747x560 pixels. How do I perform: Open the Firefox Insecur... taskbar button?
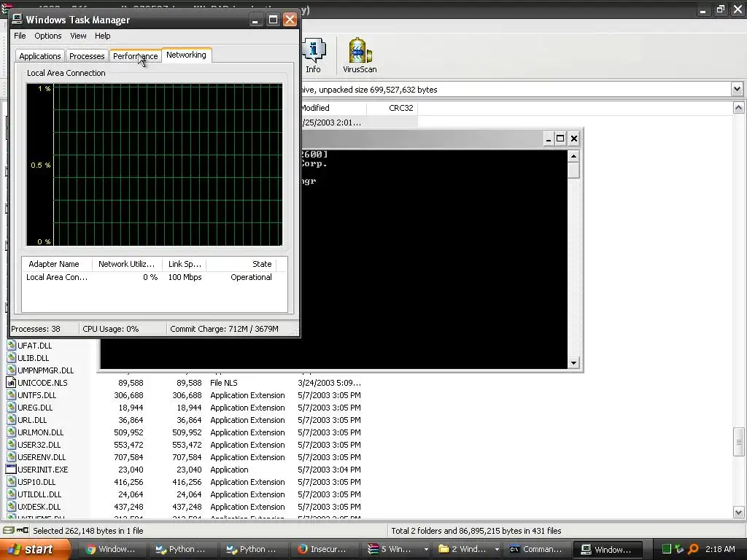(x=323, y=549)
